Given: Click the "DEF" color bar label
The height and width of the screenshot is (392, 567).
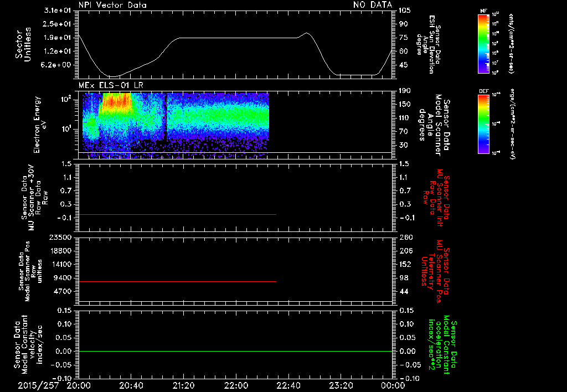Looking at the screenshot, I should pyautogui.click(x=483, y=91).
